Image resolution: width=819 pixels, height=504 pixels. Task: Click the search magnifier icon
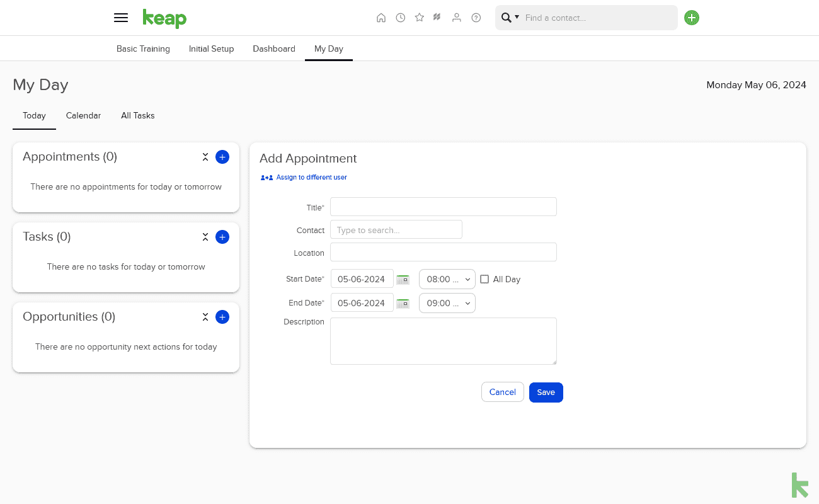click(x=506, y=18)
